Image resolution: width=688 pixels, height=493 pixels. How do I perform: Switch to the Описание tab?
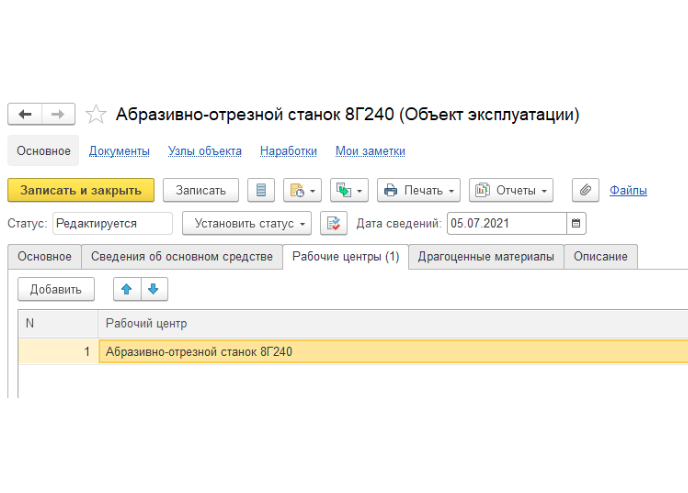coord(600,257)
